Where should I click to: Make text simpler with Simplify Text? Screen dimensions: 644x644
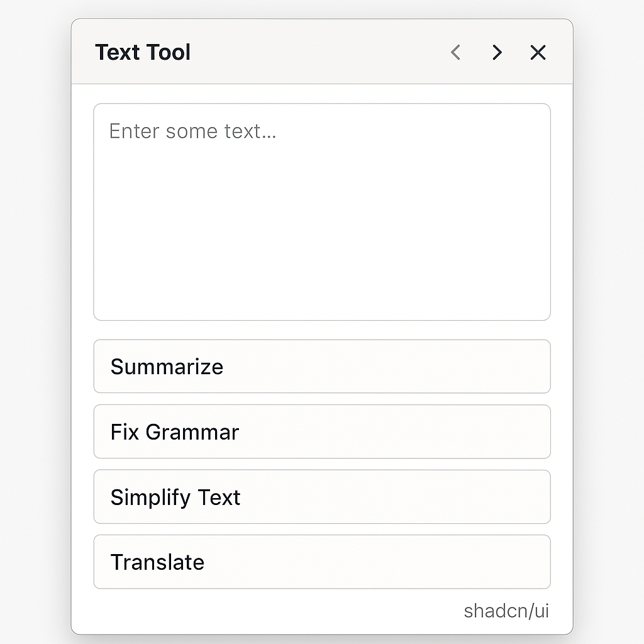(x=321, y=497)
